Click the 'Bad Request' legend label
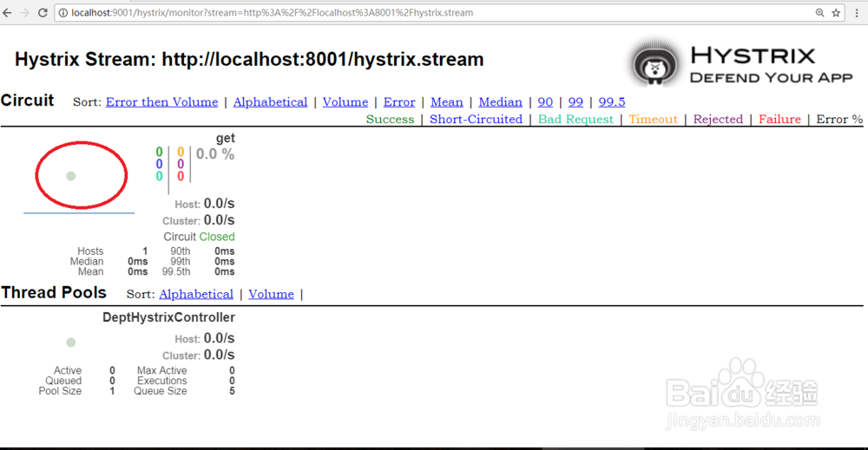This screenshot has width=868, height=450. pyautogui.click(x=575, y=120)
